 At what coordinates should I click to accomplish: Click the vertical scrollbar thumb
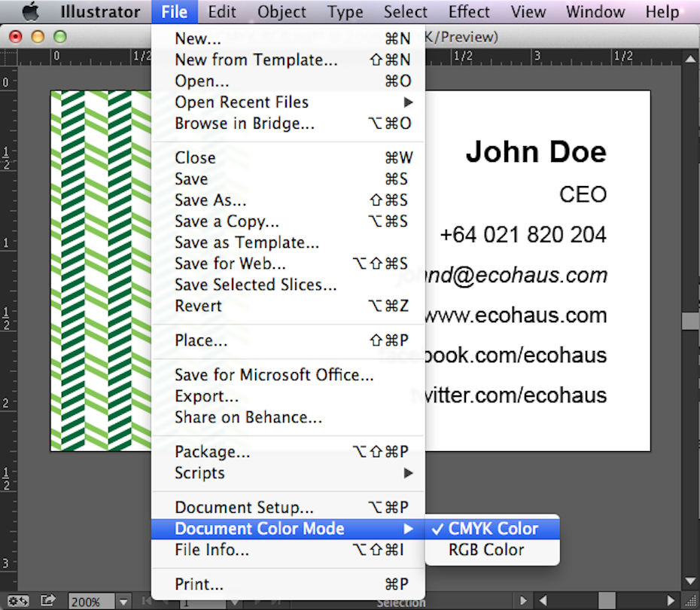pyautogui.click(x=690, y=321)
